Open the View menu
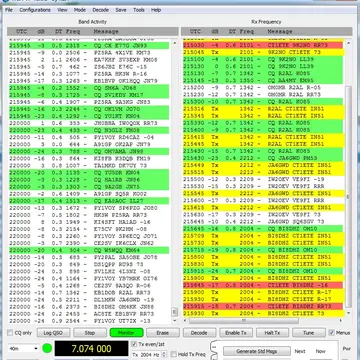Viewport: 360px width, 360px height. pyautogui.click(x=62, y=10)
